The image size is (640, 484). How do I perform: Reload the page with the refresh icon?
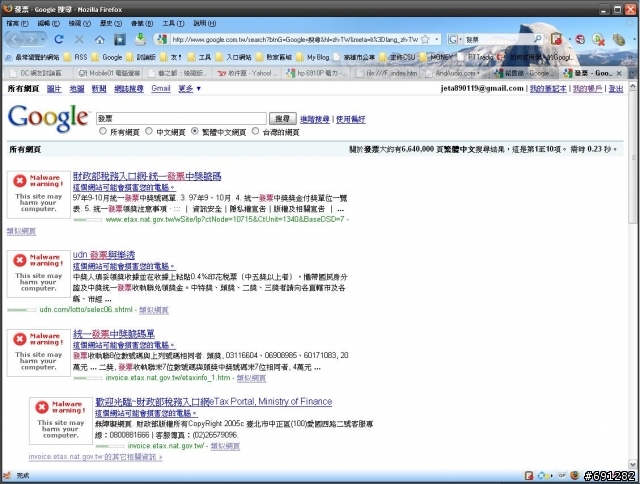(x=59, y=39)
